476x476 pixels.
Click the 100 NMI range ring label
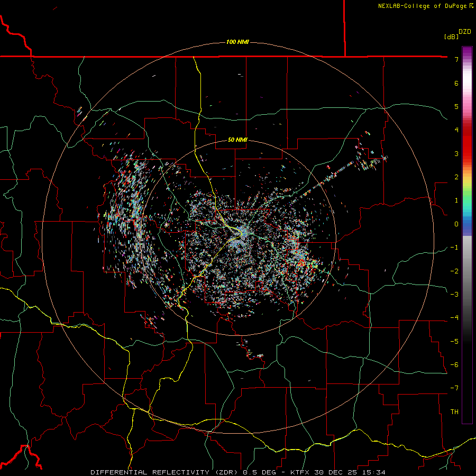point(237,42)
